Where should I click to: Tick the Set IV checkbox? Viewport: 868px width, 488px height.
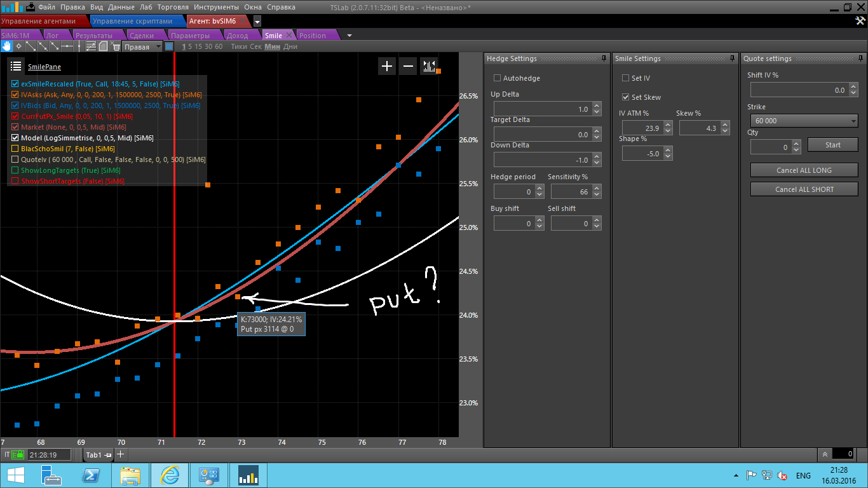[x=626, y=78]
